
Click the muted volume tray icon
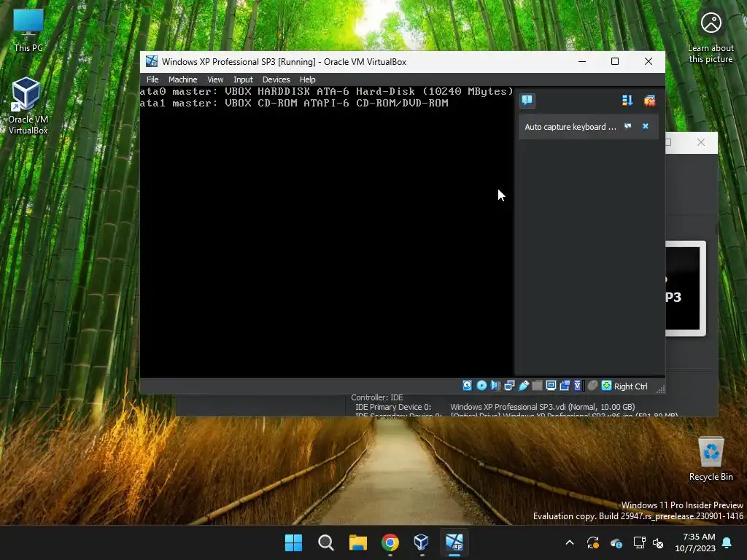[x=659, y=542]
